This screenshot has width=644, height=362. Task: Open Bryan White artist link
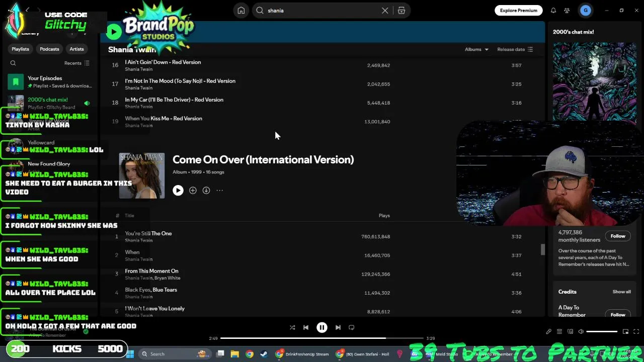[x=168, y=278]
